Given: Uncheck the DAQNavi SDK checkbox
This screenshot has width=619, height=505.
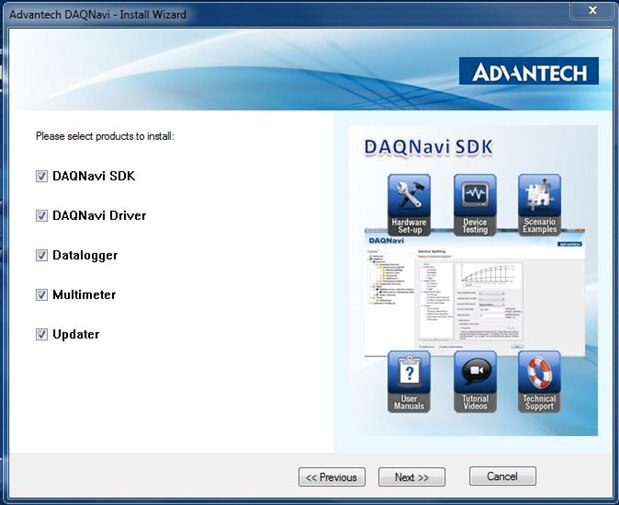Looking at the screenshot, I should click(42, 176).
